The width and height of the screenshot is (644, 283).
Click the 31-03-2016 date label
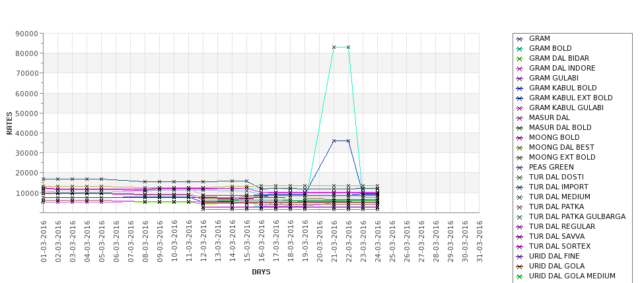click(480, 241)
